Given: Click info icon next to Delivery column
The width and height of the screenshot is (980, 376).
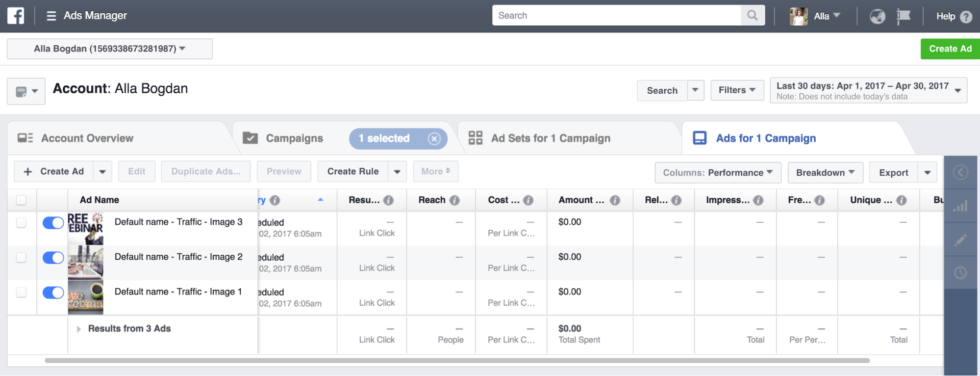Looking at the screenshot, I should tap(275, 200).
